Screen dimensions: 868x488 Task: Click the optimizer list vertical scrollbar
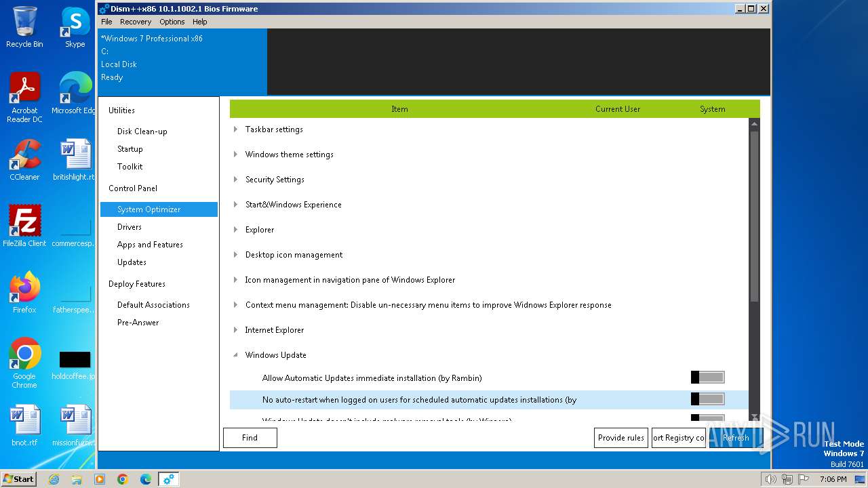(x=755, y=217)
